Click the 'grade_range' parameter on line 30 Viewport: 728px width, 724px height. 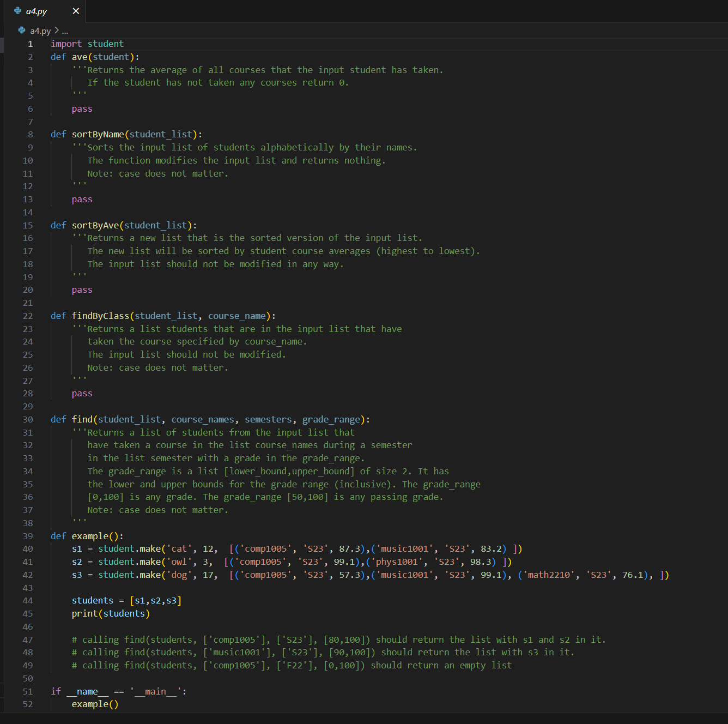coord(331,419)
